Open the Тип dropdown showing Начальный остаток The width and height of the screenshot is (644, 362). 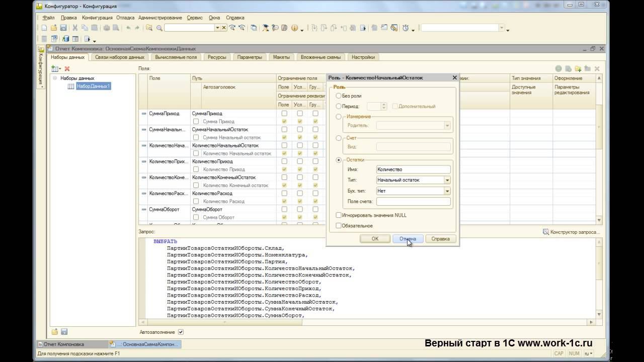point(447,180)
